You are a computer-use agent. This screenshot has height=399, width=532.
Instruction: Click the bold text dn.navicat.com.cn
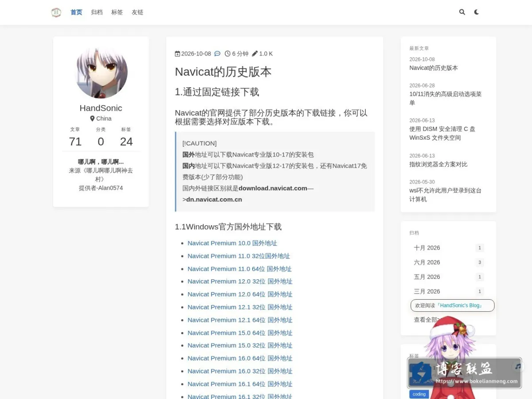[214, 199]
